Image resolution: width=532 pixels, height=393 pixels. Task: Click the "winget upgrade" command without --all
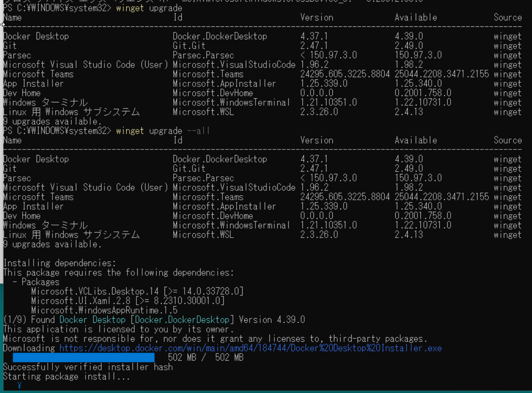point(149,8)
